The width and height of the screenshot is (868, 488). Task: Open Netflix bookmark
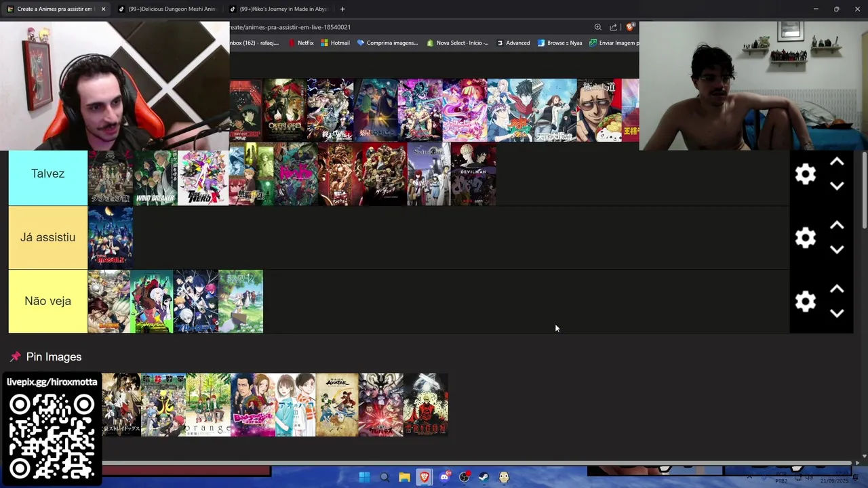pos(300,43)
